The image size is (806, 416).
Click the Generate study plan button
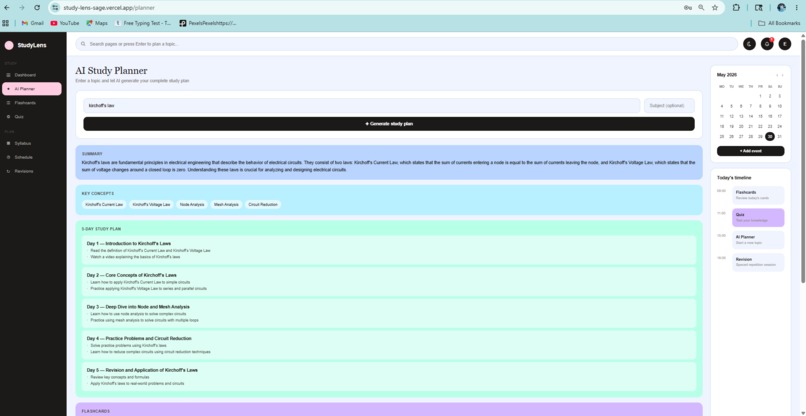coord(389,124)
